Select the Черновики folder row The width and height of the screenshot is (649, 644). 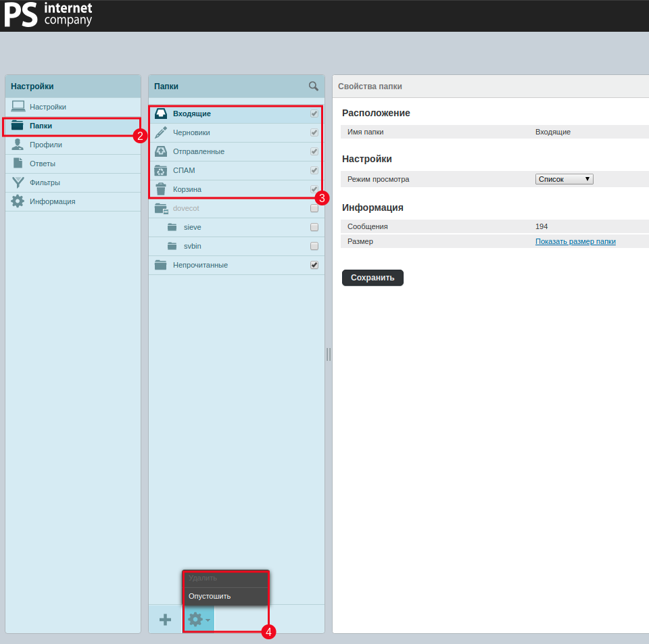237,132
